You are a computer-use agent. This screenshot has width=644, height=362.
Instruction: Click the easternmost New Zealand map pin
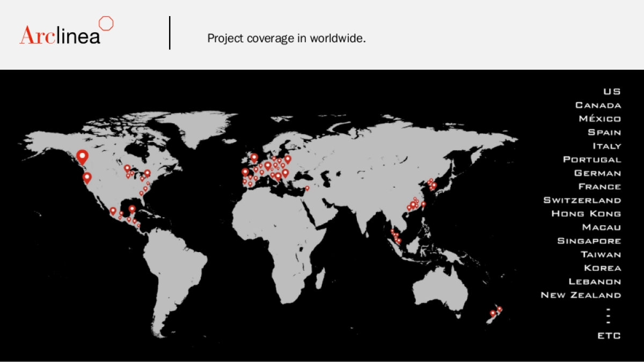click(499, 309)
